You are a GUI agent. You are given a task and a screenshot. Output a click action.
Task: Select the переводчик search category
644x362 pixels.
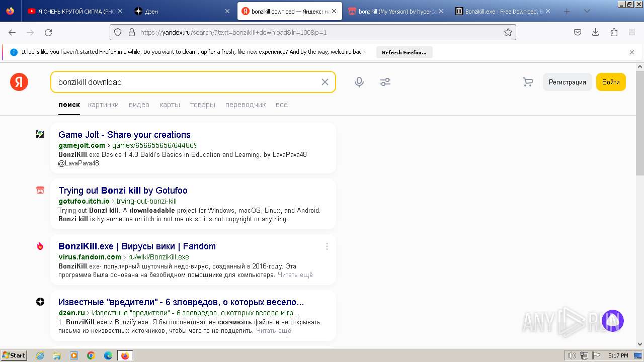(246, 105)
